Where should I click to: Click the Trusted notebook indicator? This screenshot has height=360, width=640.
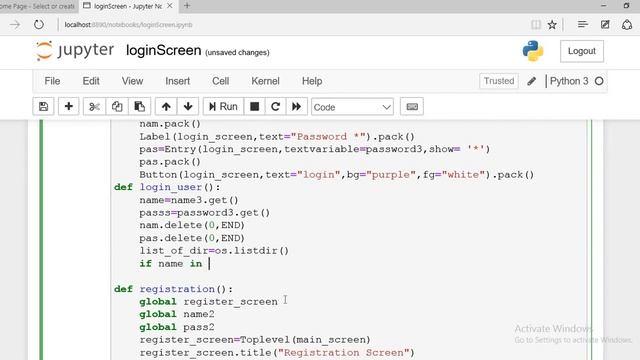click(x=499, y=81)
